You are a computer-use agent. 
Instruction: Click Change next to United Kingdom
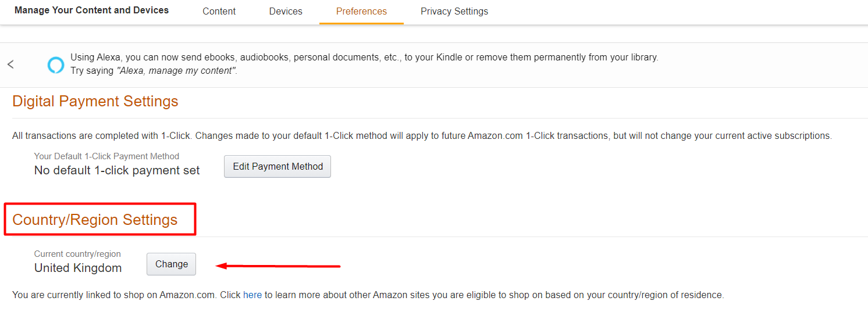tap(172, 264)
